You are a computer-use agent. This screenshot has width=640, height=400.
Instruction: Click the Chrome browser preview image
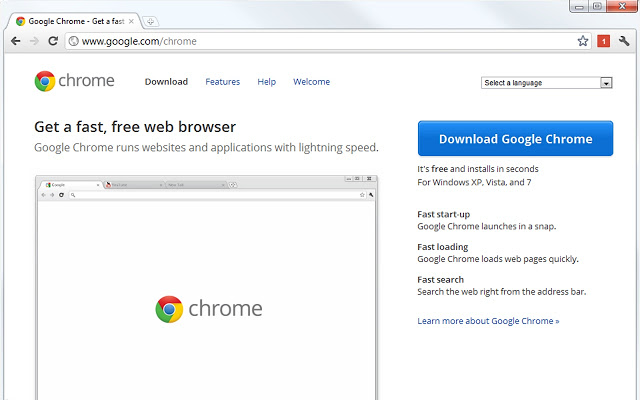pyautogui.click(x=207, y=287)
